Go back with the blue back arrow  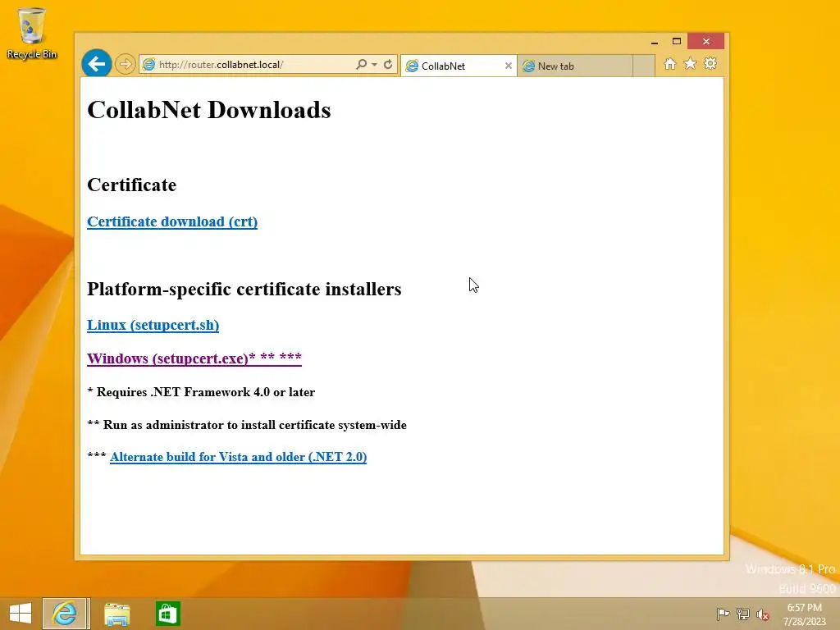point(97,64)
